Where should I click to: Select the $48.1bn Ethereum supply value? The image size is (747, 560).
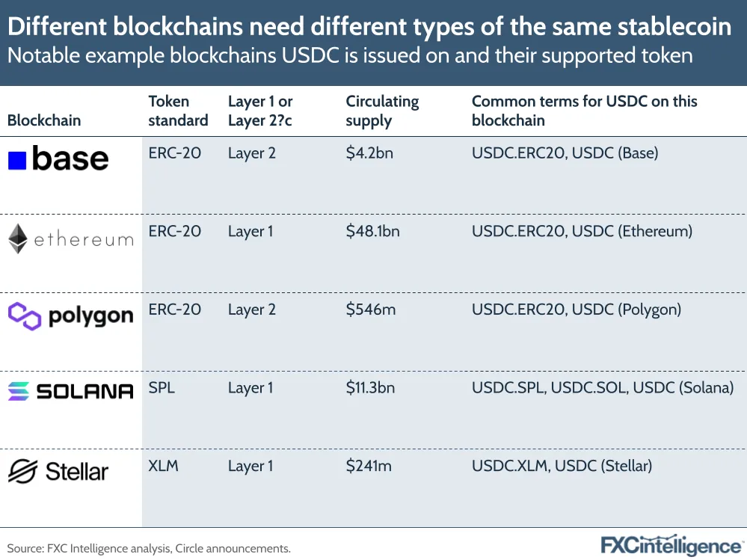[372, 232]
